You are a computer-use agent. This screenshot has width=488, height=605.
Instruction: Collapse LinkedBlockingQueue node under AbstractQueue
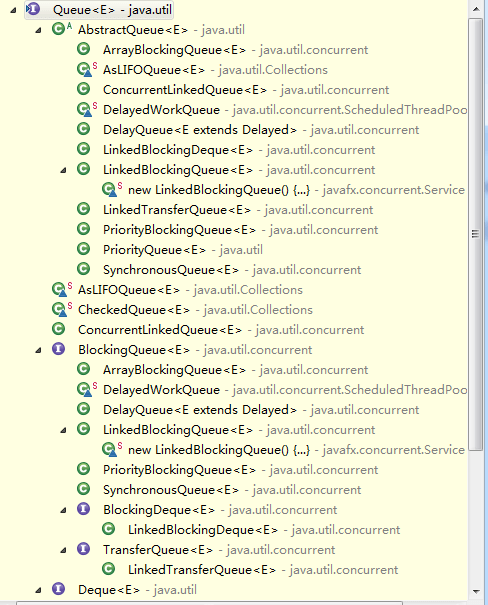tap(63, 170)
